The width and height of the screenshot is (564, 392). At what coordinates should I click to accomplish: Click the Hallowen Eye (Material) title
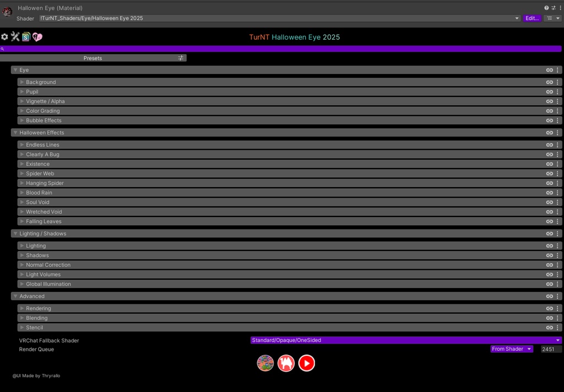pos(50,8)
